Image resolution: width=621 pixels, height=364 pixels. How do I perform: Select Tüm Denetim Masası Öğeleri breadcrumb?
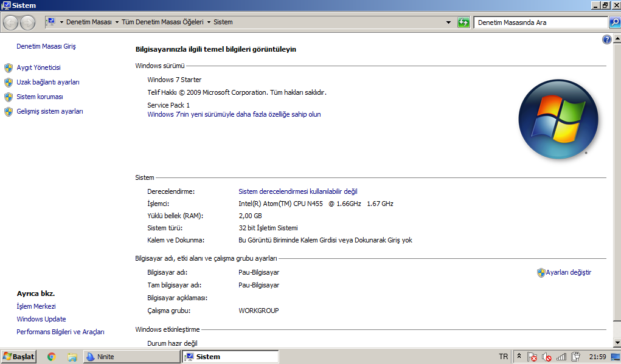click(x=162, y=22)
